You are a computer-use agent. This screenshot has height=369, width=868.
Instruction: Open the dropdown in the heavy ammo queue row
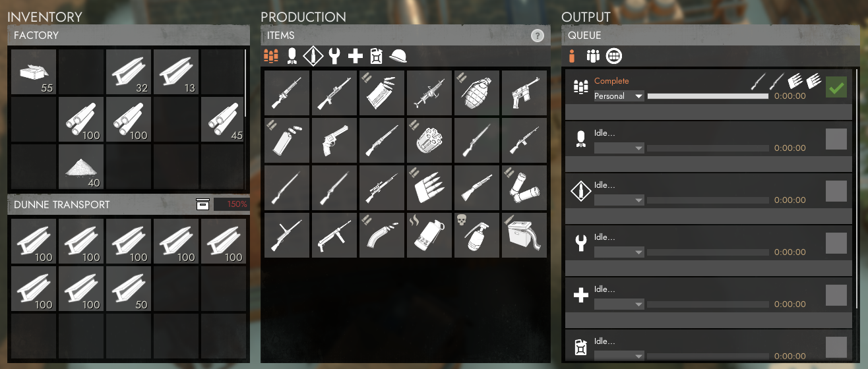tap(619, 200)
